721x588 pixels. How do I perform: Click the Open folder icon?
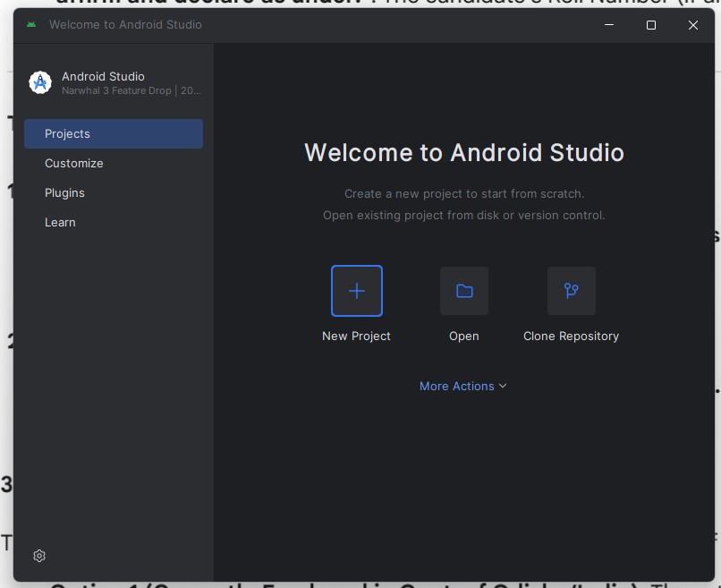(x=463, y=291)
